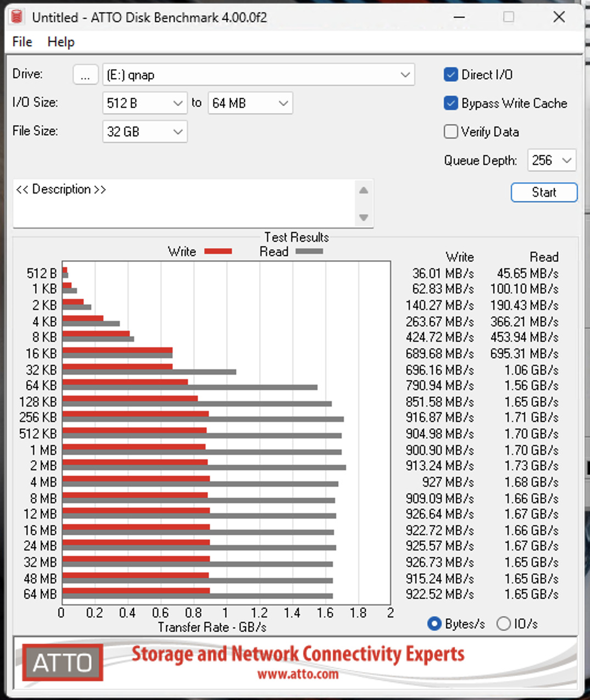Click read value 366.21 MB/s
Screen dimensions: 590x700
click(x=524, y=321)
